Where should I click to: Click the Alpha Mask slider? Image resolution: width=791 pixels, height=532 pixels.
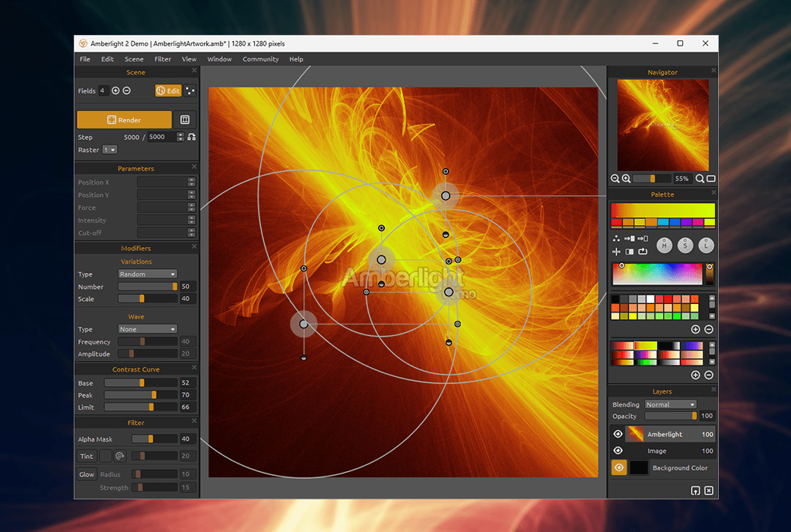pyautogui.click(x=154, y=439)
